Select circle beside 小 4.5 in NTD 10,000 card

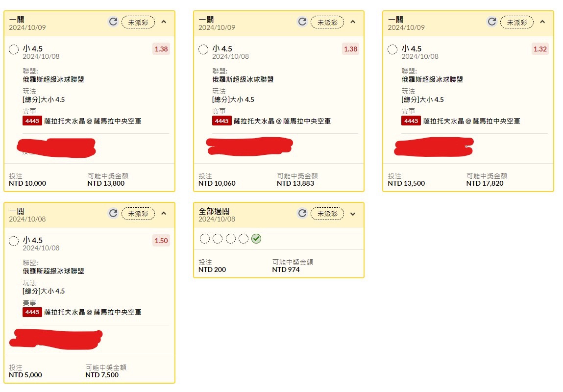pyautogui.click(x=14, y=49)
